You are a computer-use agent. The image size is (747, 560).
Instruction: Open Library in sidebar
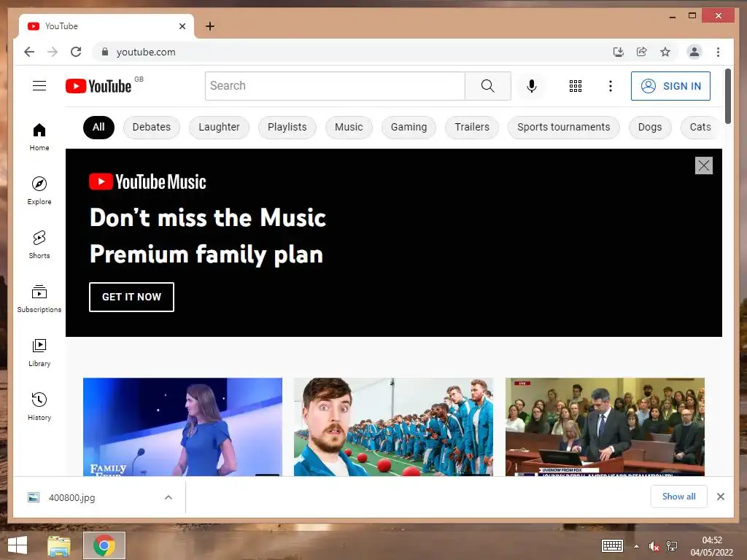point(39,352)
